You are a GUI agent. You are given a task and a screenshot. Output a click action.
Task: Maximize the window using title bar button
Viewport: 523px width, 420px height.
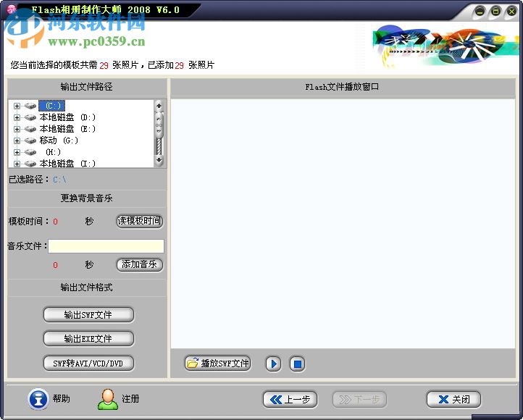point(495,12)
